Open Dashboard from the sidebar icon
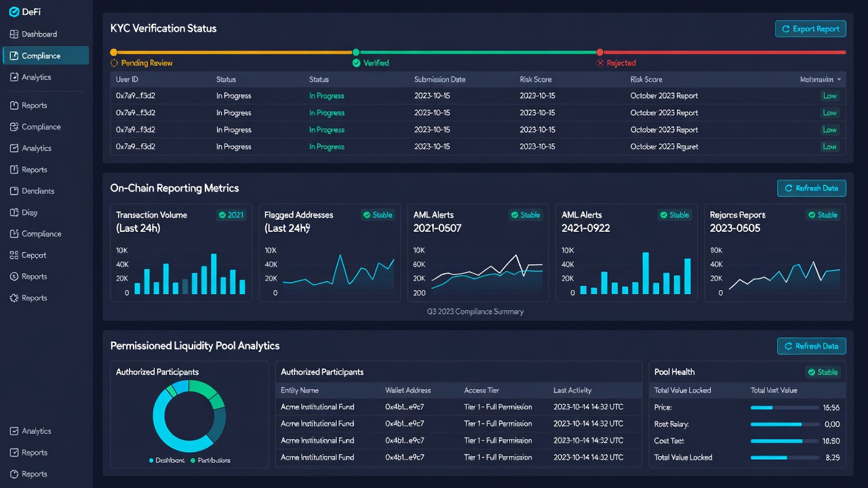868x488 pixels. click(x=14, y=34)
